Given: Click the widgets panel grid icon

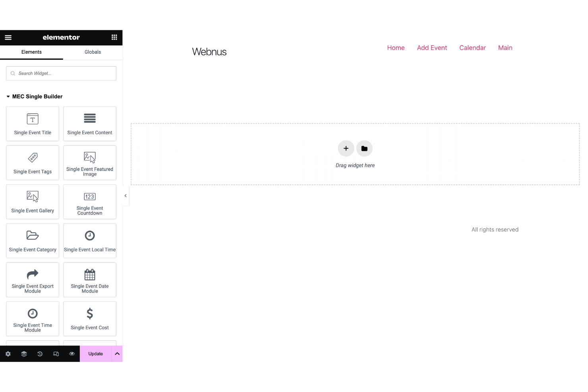Looking at the screenshot, I should coord(114,37).
